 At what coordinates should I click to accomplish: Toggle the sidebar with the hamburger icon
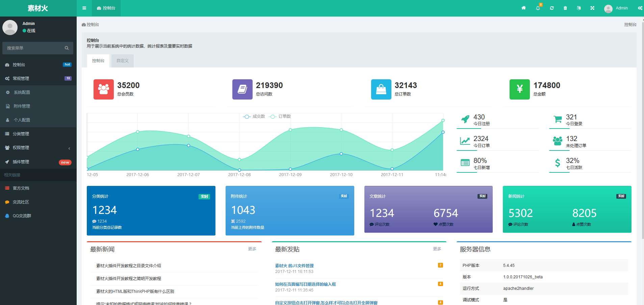click(84, 8)
